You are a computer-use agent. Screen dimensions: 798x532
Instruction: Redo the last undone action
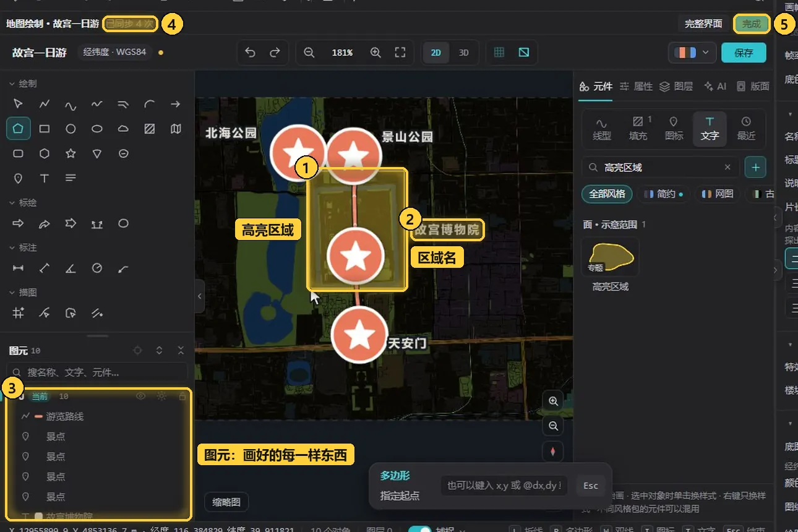pyautogui.click(x=275, y=53)
